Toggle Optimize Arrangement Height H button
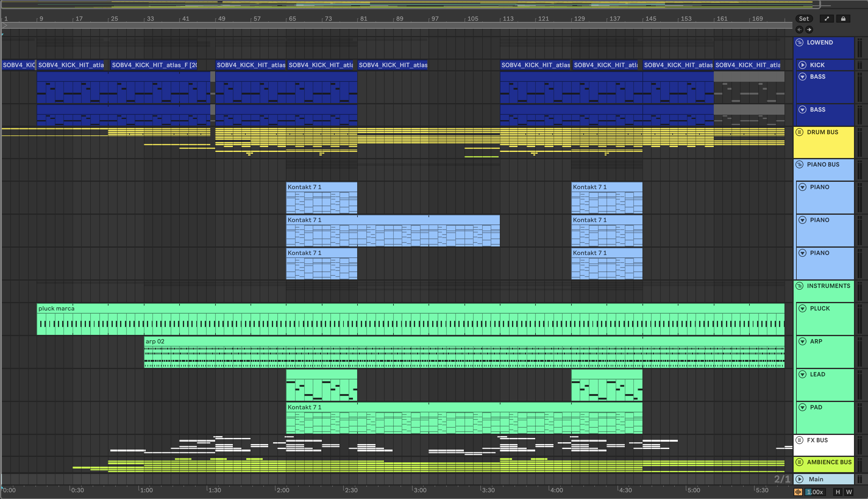This screenshot has width=868, height=499. click(x=838, y=492)
